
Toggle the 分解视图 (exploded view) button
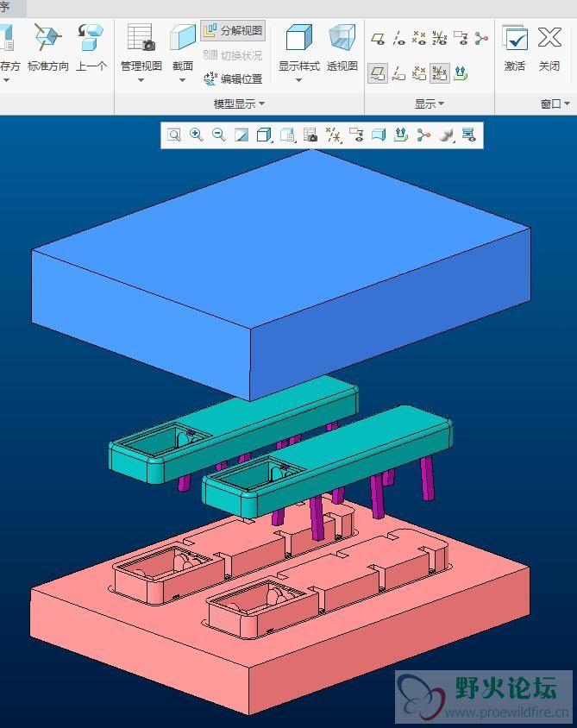[x=233, y=31]
